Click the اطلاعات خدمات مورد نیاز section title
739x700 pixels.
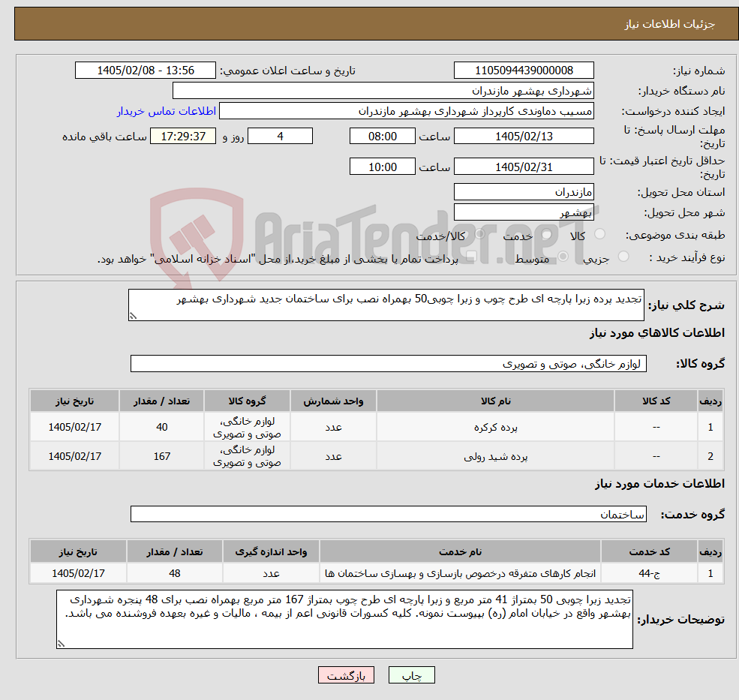click(x=659, y=484)
